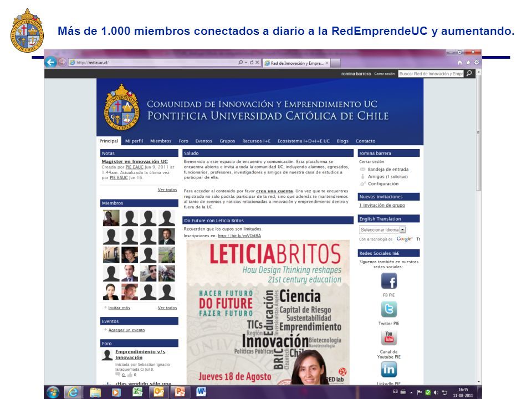The image size is (532, 399).
Task: Open the Grupos menu item
Action: point(227,141)
